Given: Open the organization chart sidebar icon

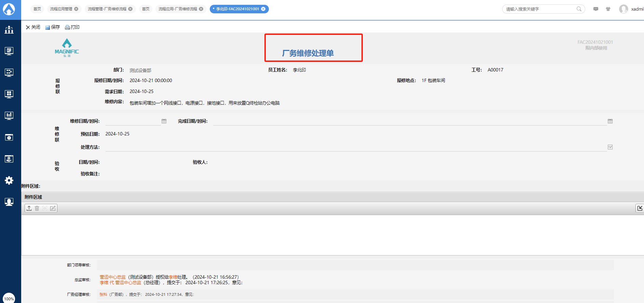Looking at the screenshot, I should (x=9, y=30).
